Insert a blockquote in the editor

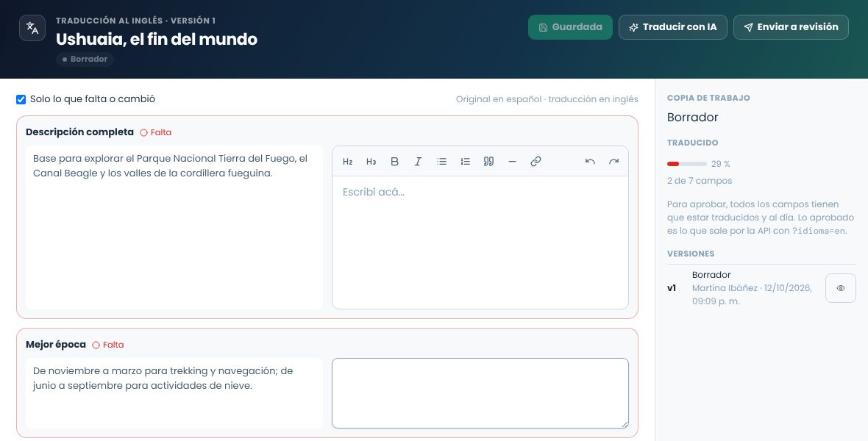489,162
